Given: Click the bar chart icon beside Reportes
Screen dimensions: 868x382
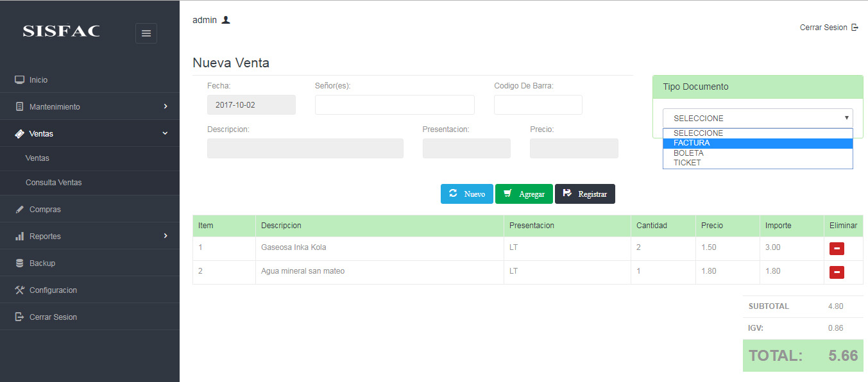Looking at the screenshot, I should tap(19, 236).
